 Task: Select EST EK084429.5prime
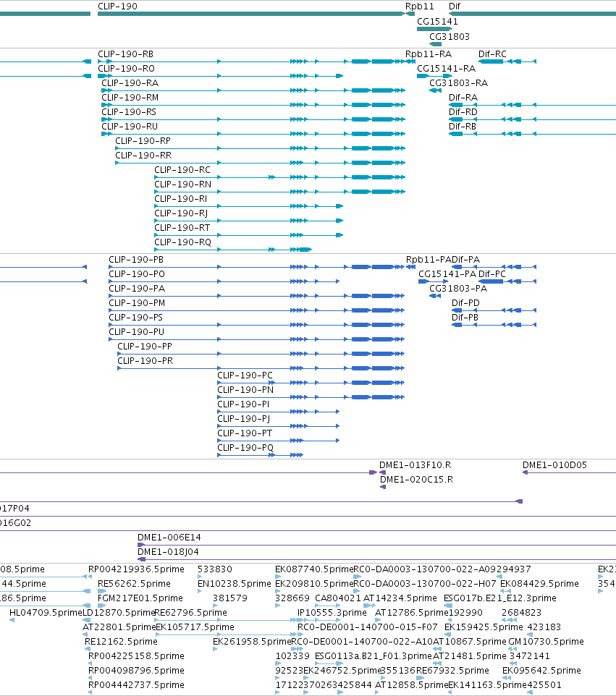point(539,584)
